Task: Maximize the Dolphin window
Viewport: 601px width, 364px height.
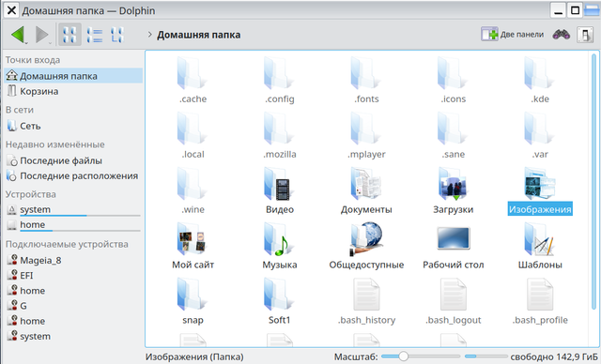Action: coord(575,10)
